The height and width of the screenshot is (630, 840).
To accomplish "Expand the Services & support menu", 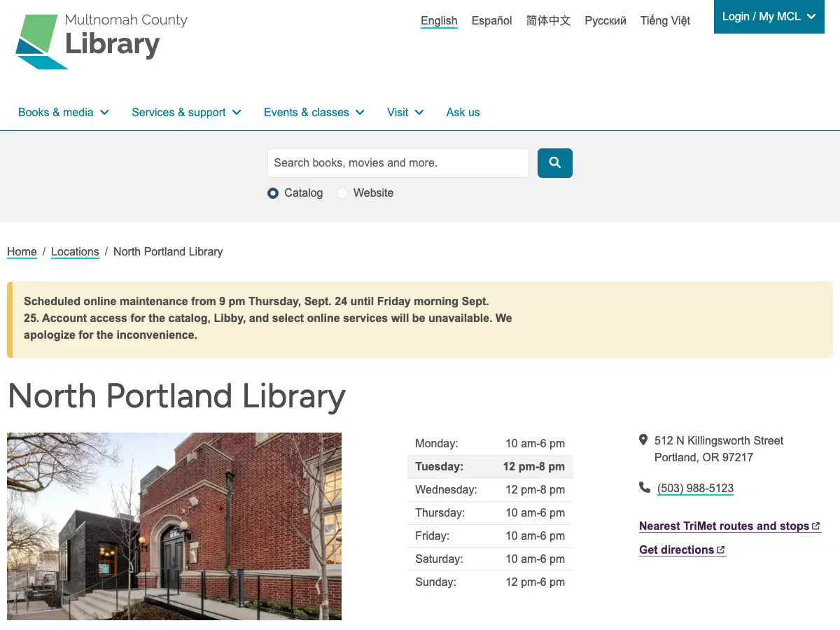I will pyautogui.click(x=186, y=112).
